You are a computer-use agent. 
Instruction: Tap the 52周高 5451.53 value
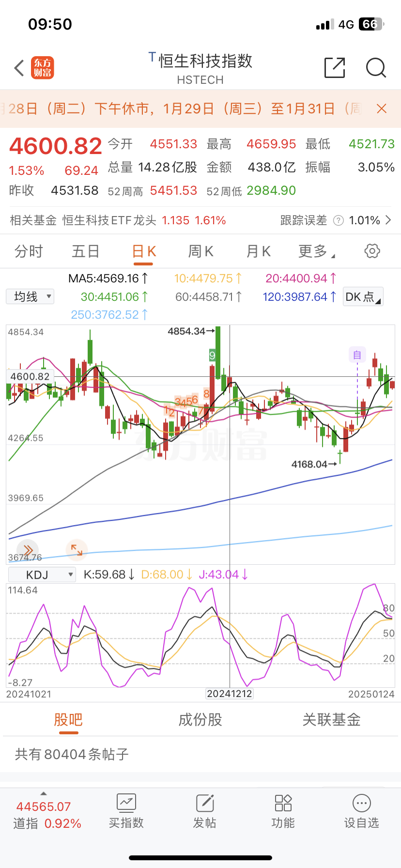pyautogui.click(x=173, y=191)
